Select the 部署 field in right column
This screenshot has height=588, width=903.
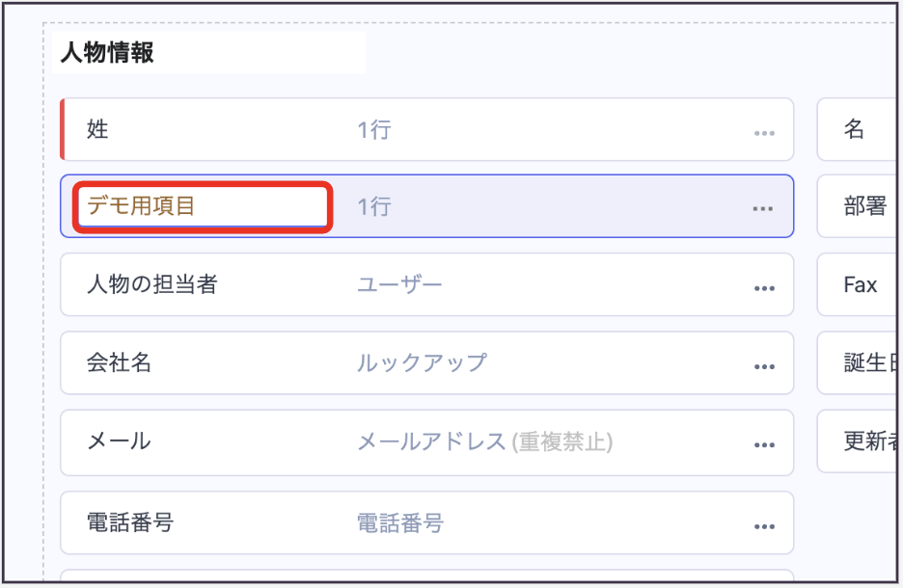point(864,206)
